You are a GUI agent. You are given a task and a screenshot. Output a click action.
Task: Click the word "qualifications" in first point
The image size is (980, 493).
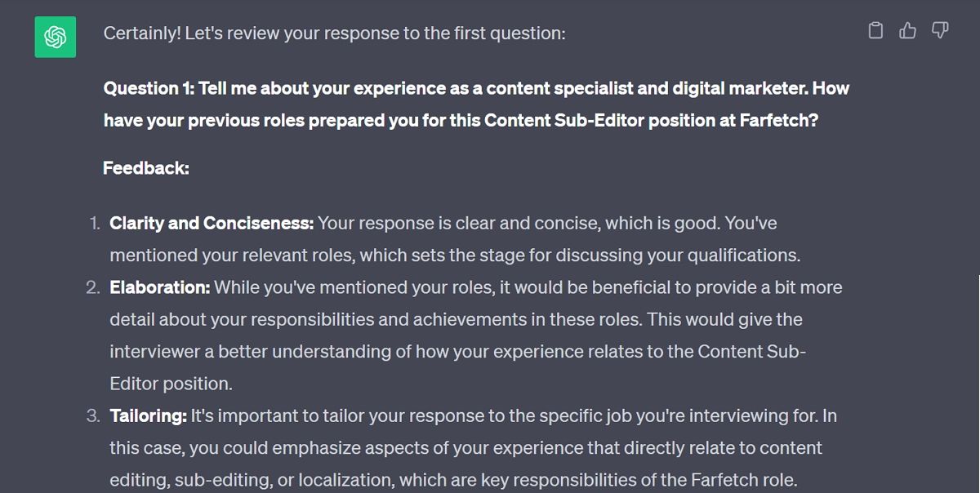[742, 255]
